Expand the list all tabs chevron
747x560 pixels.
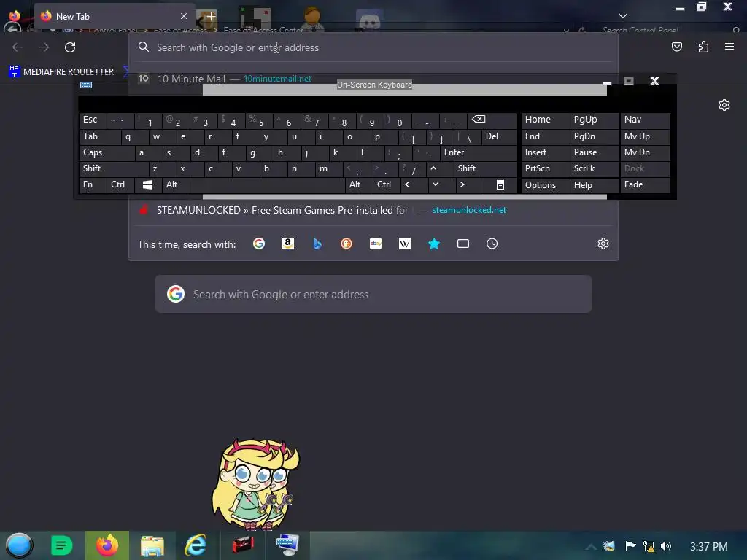click(x=622, y=16)
